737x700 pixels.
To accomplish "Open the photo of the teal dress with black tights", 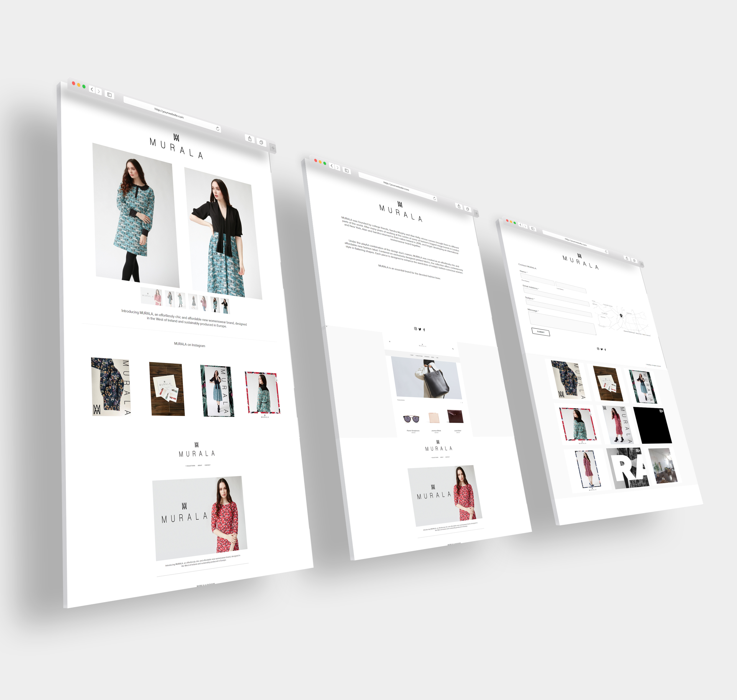I will pyautogui.click(x=136, y=216).
